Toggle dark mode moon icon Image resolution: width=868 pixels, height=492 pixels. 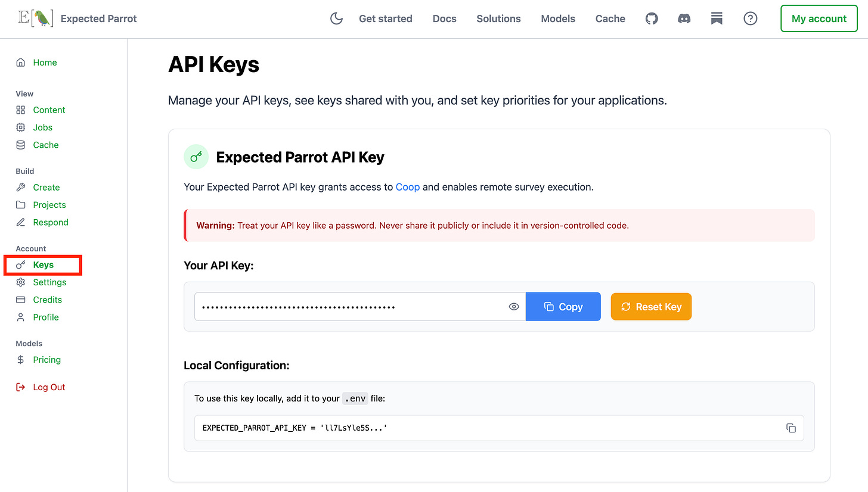337,18
